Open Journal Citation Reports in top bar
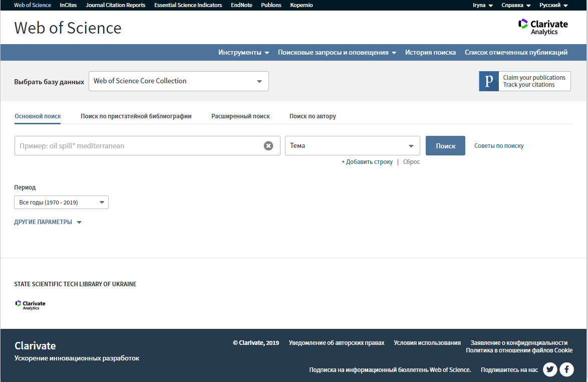Viewport: 588px width, 382px height. (115, 5)
